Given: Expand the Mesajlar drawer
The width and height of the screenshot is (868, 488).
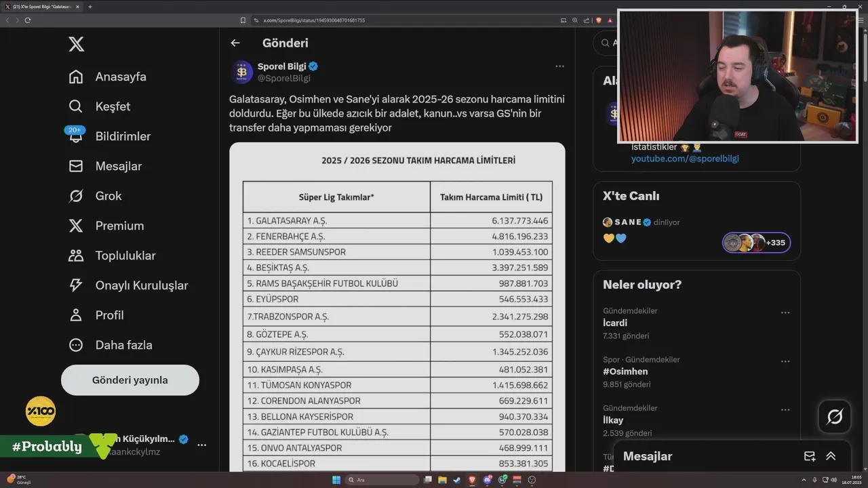Looking at the screenshot, I should tap(831, 456).
